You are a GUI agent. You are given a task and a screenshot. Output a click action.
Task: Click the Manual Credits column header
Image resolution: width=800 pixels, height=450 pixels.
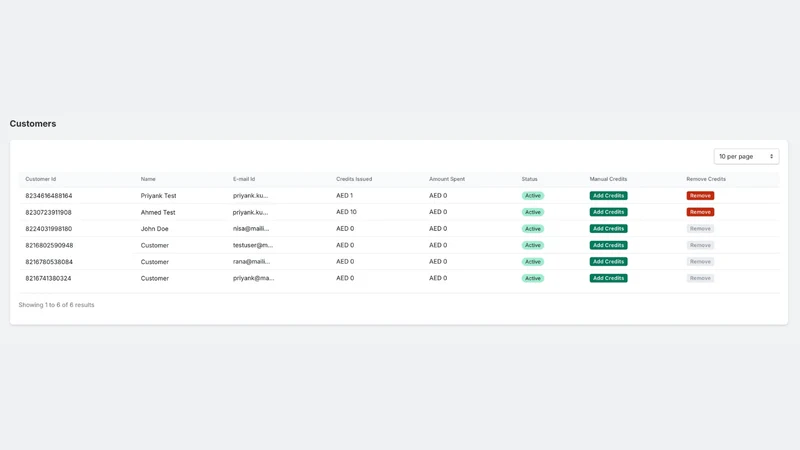608,179
